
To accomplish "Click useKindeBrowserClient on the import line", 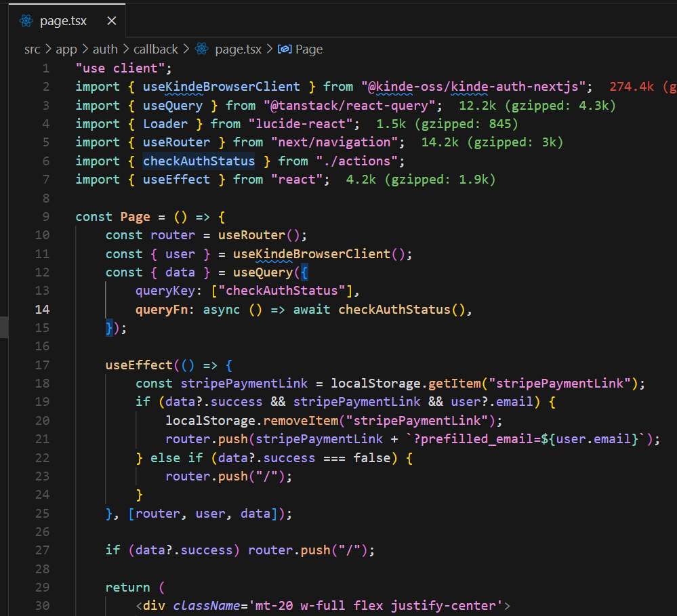I will point(221,87).
